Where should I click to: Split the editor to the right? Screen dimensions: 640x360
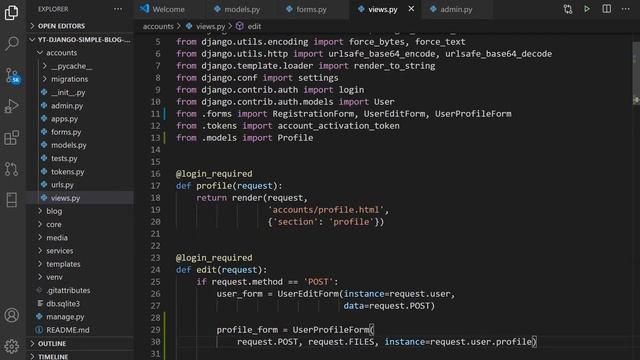(607, 9)
